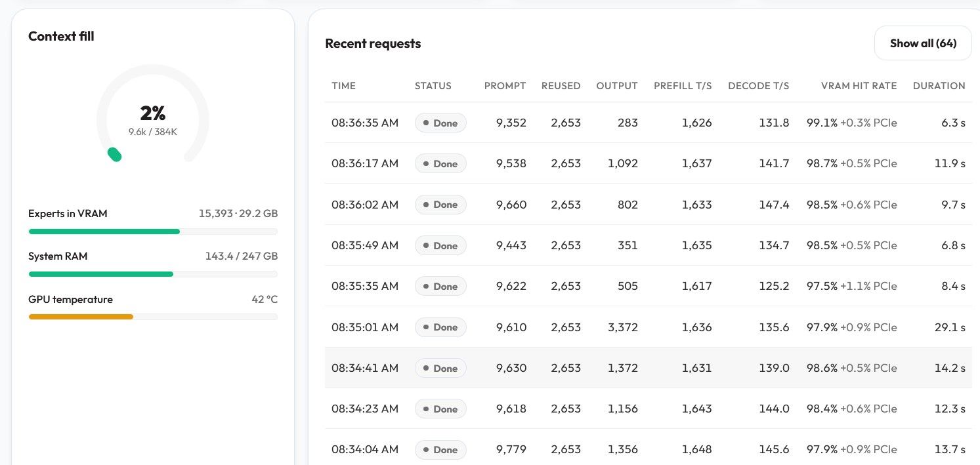The height and width of the screenshot is (465, 980).
Task: Select the 97.5% +1.1% PCIe cell
Action: (x=851, y=286)
